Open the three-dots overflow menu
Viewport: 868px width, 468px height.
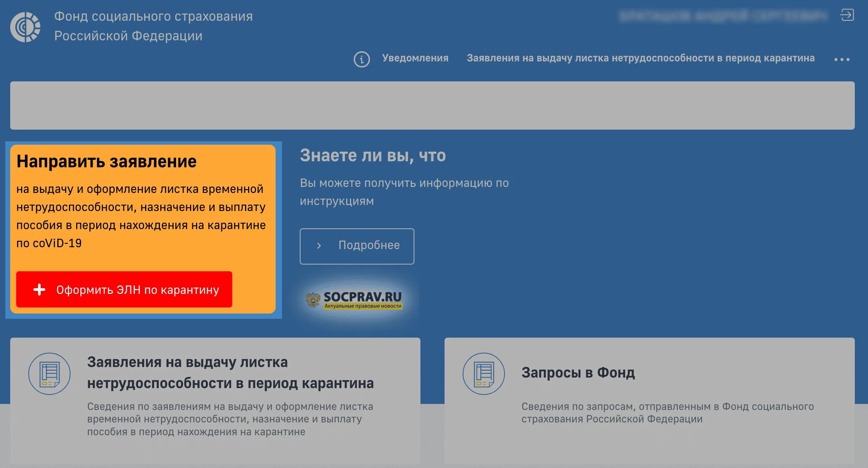[842, 60]
